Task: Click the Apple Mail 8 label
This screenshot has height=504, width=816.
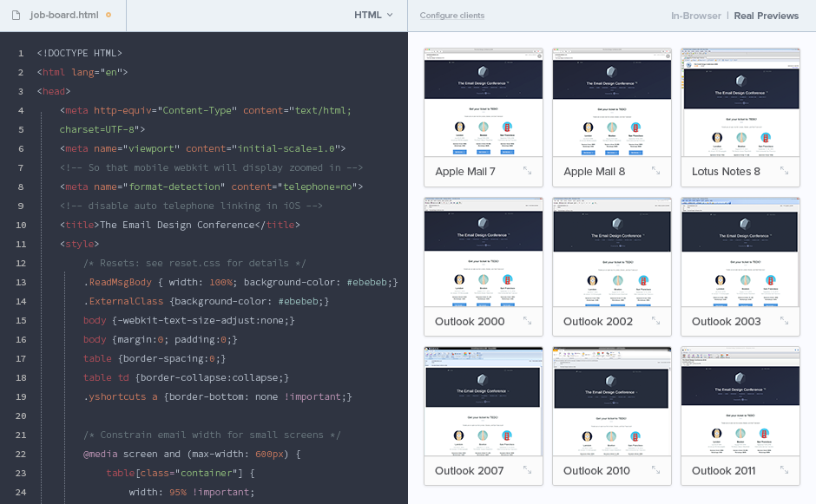Action: (595, 171)
